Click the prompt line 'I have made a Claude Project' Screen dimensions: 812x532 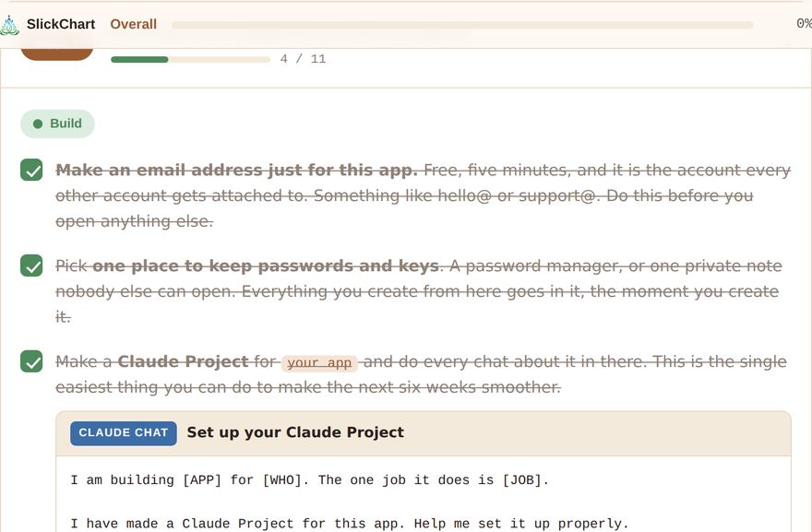pyautogui.click(x=350, y=524)
